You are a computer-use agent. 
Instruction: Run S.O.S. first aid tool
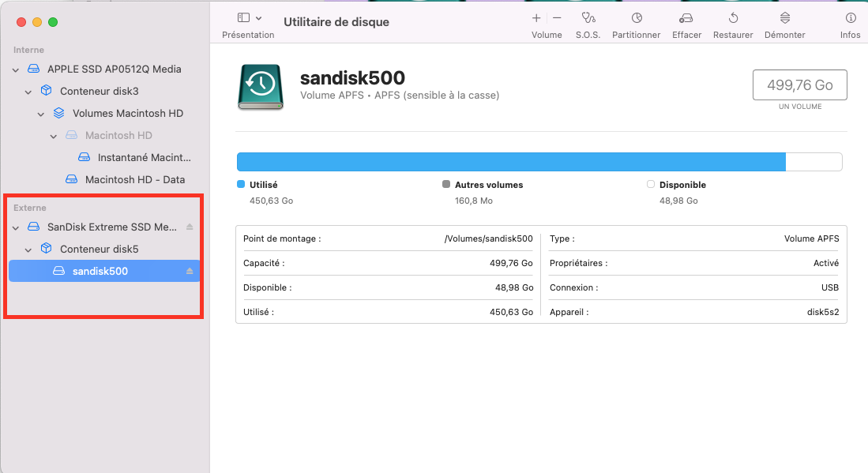tap(588, 18)
